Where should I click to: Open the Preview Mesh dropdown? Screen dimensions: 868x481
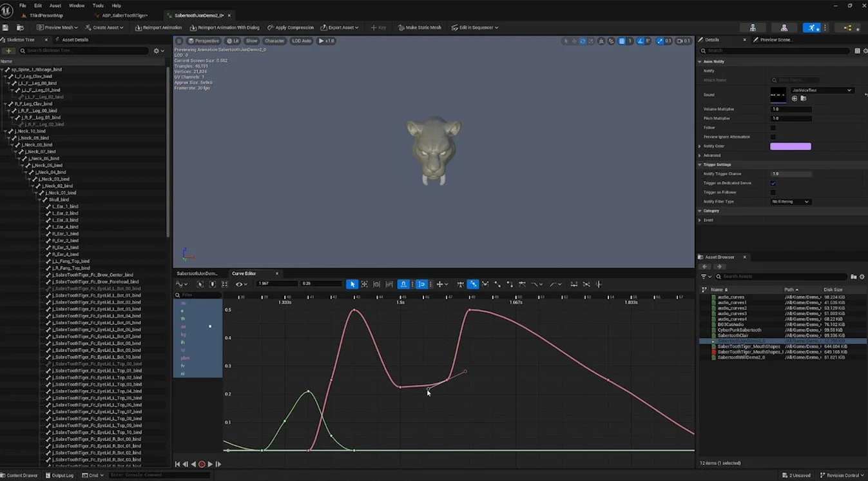[x=57, y=28]
